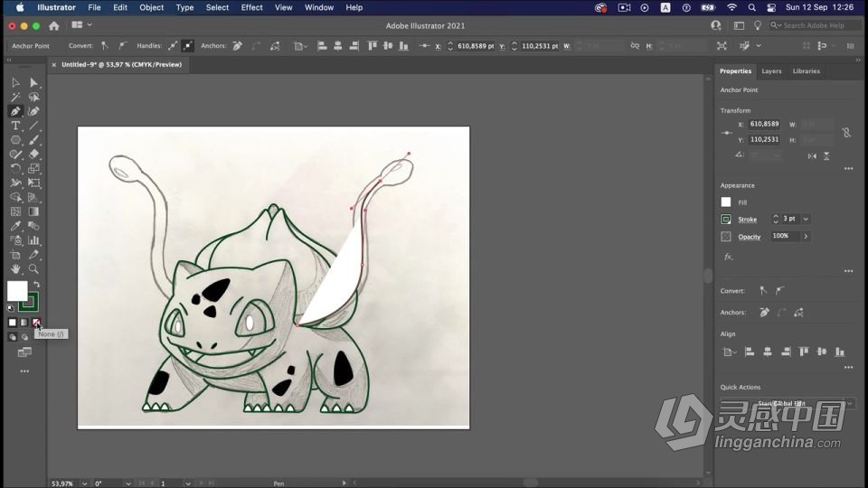Open the Stroke panel link

point(748,220)
